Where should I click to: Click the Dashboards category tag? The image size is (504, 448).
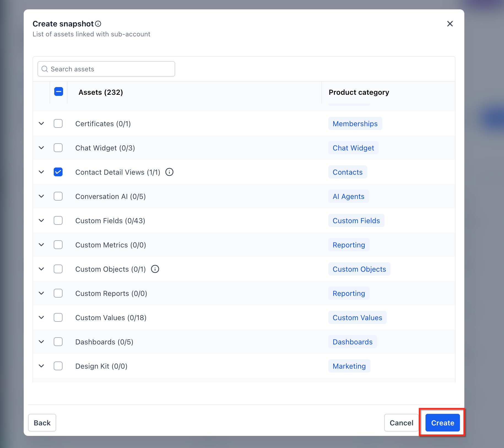coord(353,342)
